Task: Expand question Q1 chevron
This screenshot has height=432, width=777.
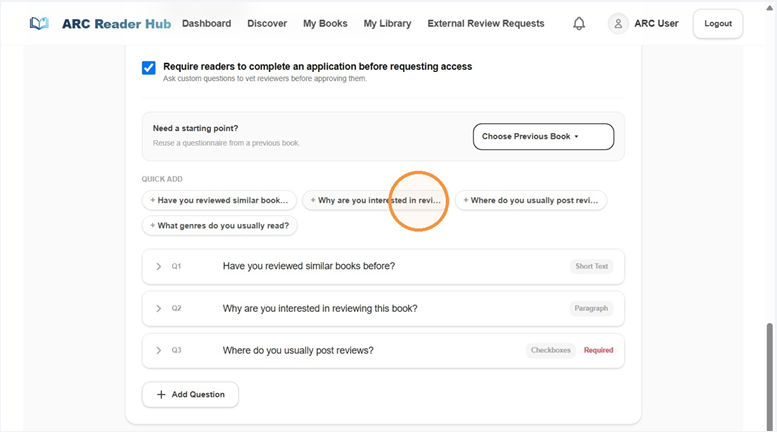Action: [x=159, y=267]
